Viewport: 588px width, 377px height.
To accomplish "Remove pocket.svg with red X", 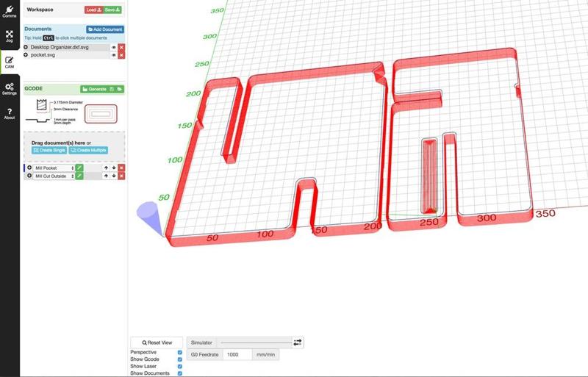I will tap(121, 55).
